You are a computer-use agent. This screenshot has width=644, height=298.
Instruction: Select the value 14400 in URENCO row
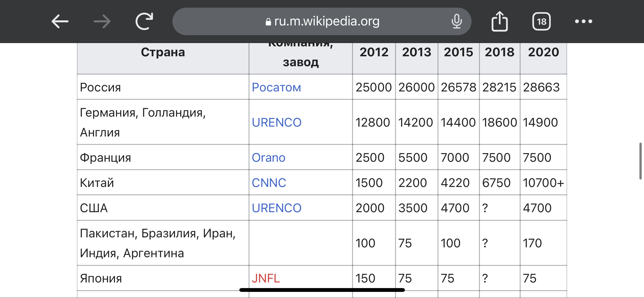(x=459, y=122)
